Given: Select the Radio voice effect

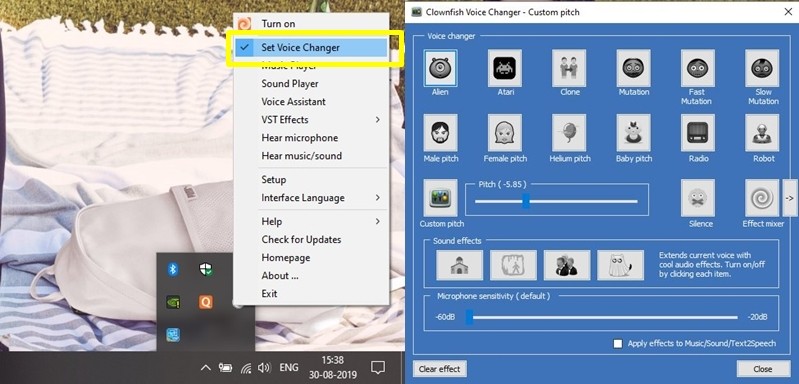Looking at the screenshot, I should (698, 133).
